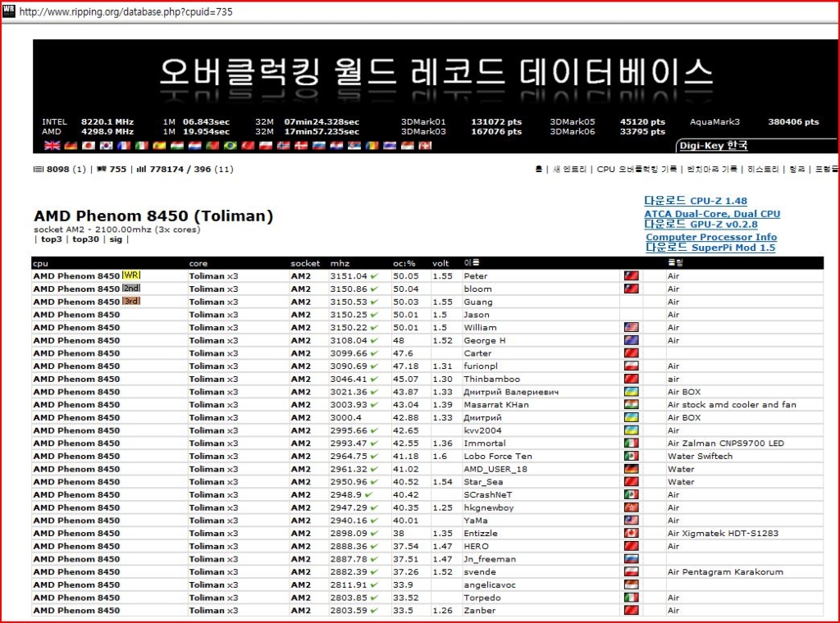Select the French flag language icon
840x623 pixels.
click(x=124, y=146)
